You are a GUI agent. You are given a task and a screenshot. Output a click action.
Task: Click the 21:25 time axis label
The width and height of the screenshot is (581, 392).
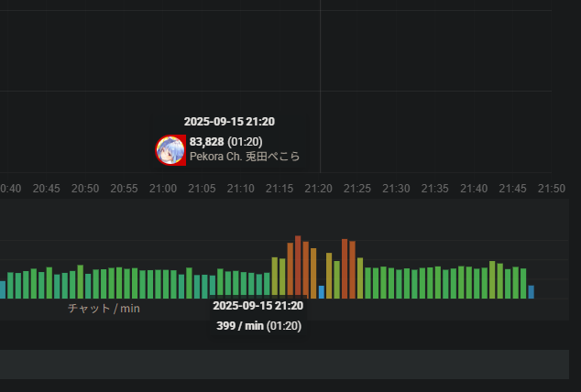(357, 189)
